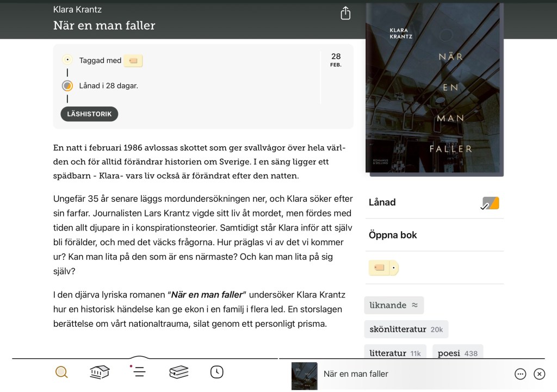Open the library building icon
The width and height of the screenshot is (557, 392).
tap(100, 372)
